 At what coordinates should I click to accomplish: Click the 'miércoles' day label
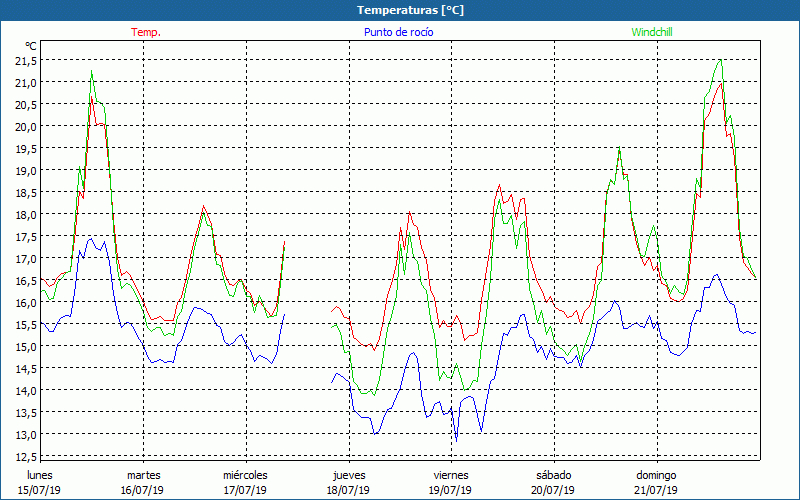(x=245, y=475)
